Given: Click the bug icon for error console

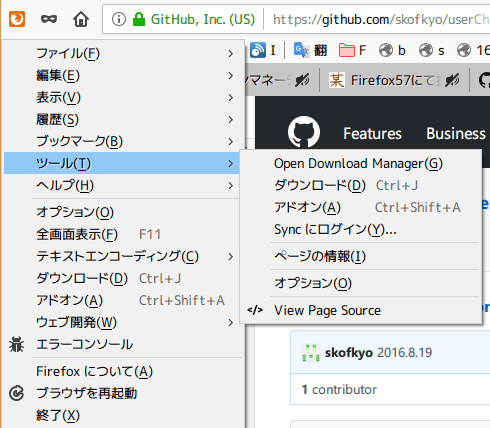Looking at the screenshot, I should [16, 344].
